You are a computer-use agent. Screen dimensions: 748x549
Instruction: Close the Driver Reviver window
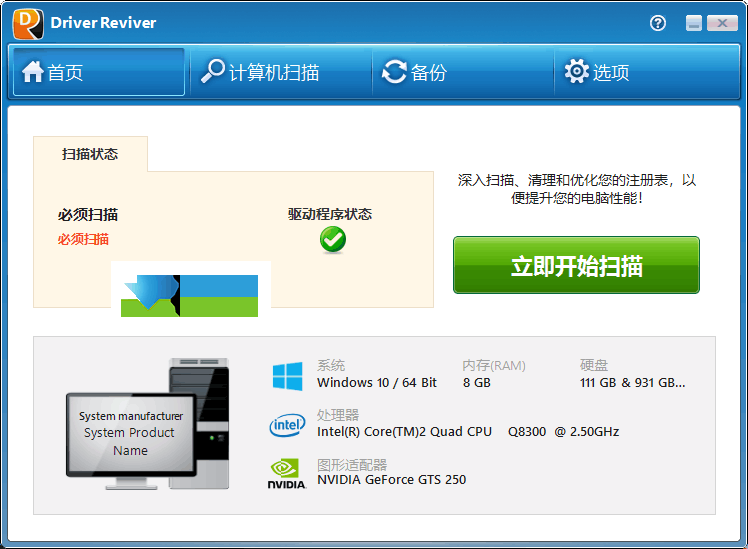point(722,23)
